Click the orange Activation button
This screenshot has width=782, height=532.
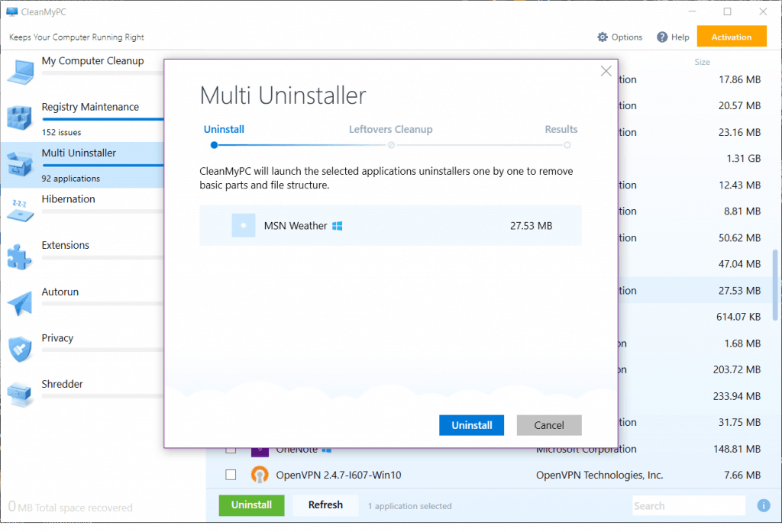point(731,37)
